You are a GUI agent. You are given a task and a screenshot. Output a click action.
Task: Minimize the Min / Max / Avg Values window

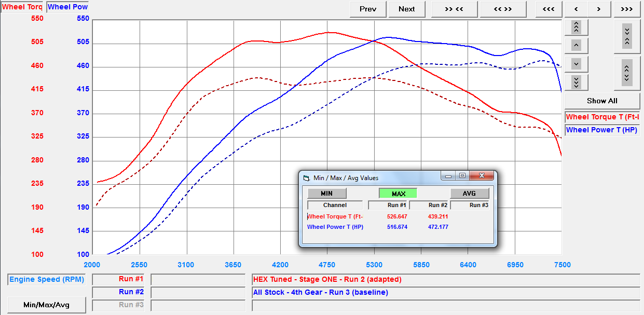point(449,176)
